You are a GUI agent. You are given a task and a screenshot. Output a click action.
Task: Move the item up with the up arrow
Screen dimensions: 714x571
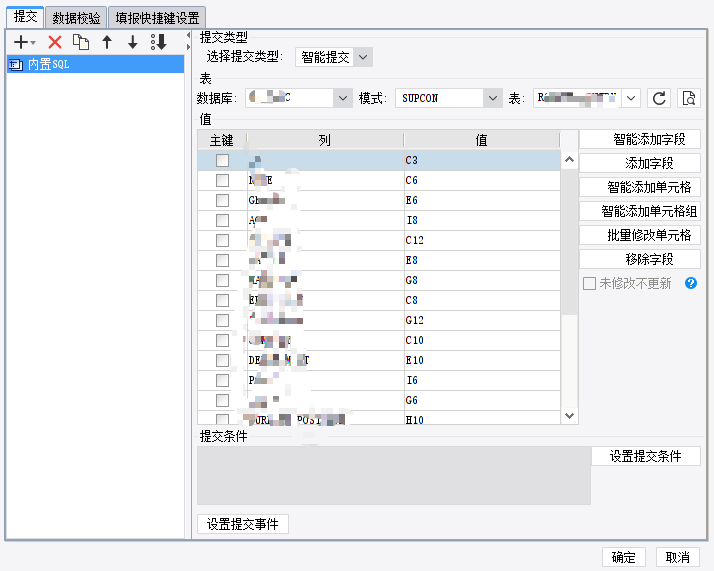[x=107, y=42]
